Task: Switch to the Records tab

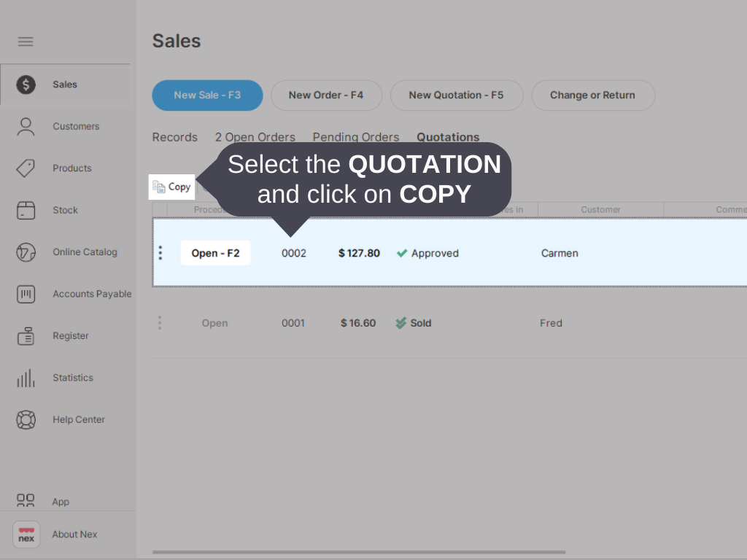Action: click(174, 137)
